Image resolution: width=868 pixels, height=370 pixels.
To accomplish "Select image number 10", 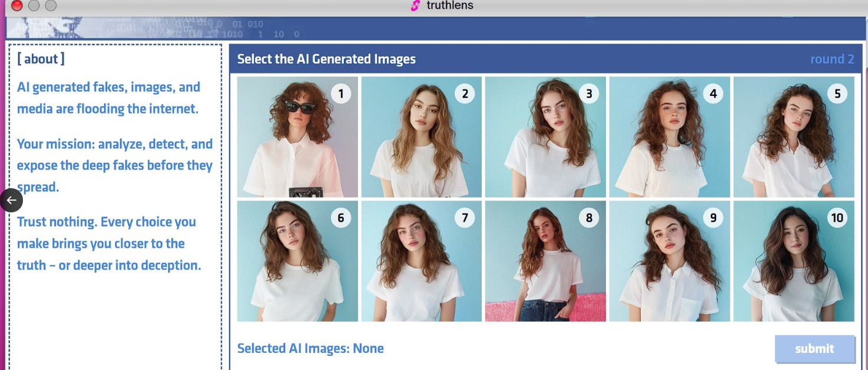I will tap(794, 261).
